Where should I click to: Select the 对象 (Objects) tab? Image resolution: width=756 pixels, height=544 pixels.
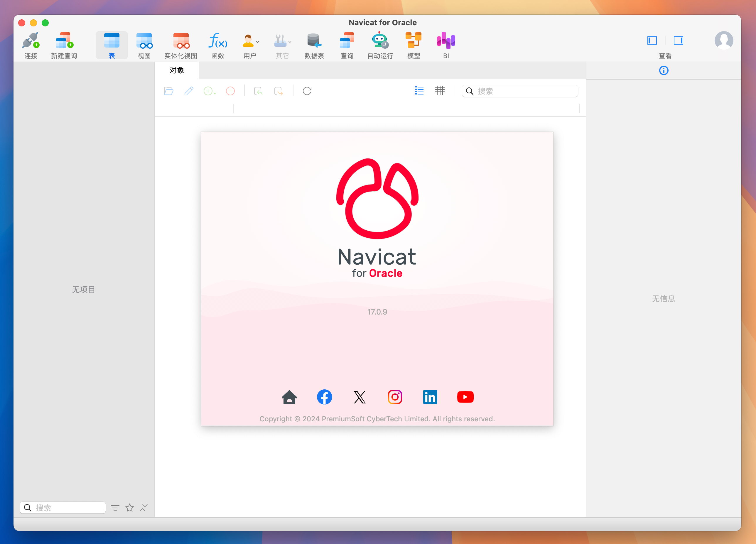click(x=177, y=70)
